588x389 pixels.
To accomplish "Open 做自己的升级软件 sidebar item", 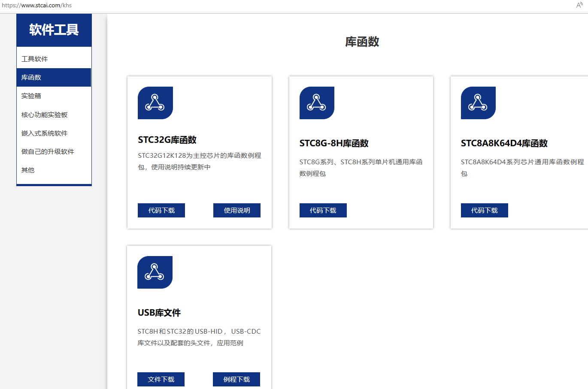I will [x=54, y=151].
